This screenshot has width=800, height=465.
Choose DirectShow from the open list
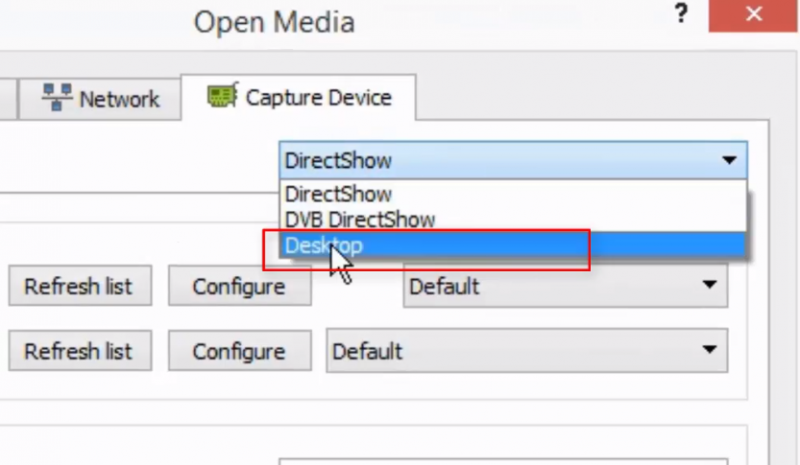pyautogui.click(x=339, y=194)
